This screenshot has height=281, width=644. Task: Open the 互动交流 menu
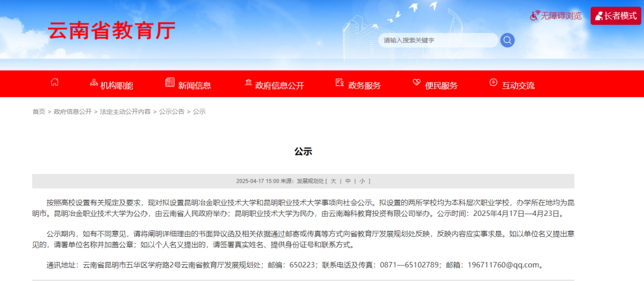point(518,86)
